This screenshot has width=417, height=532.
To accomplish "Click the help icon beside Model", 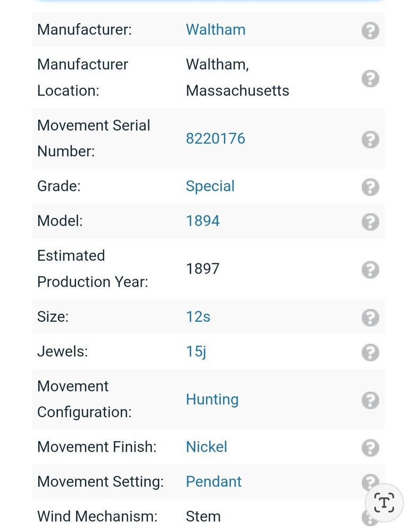I will pos(370,221).
